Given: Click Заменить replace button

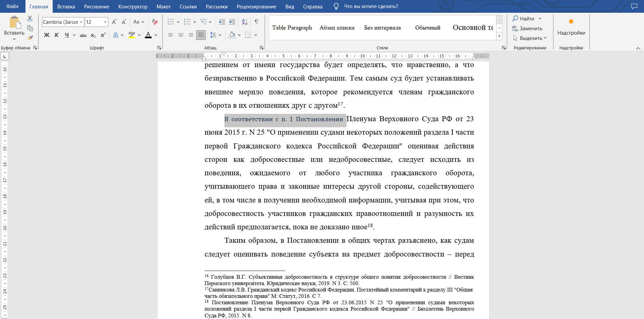Looking at the screenshot, I should (x=527, y=29).
